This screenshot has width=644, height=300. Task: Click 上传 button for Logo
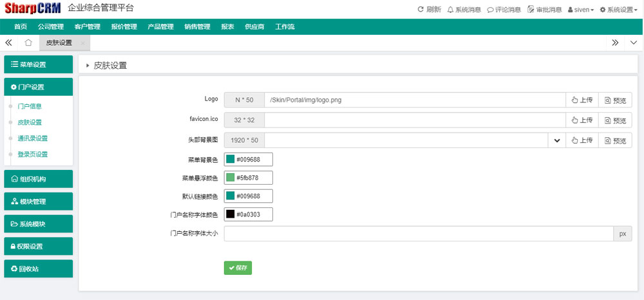pos(582,100)
